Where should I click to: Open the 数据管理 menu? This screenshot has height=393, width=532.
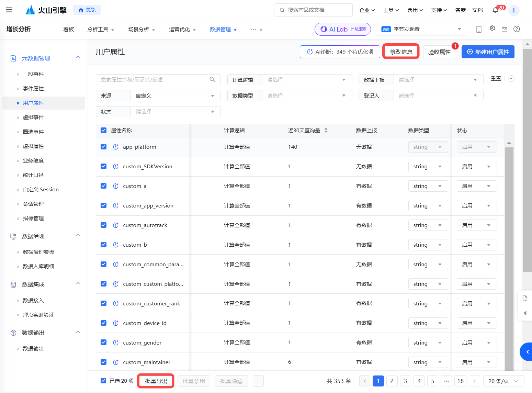point(223,30)
